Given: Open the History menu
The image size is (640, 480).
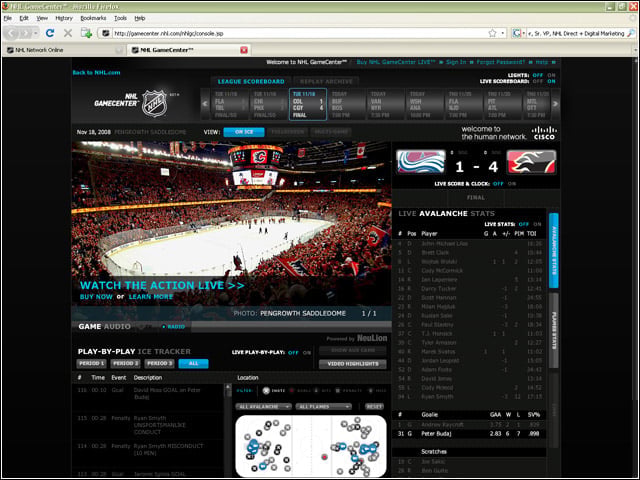Looking at the screenshot, I should coord(64,18).
